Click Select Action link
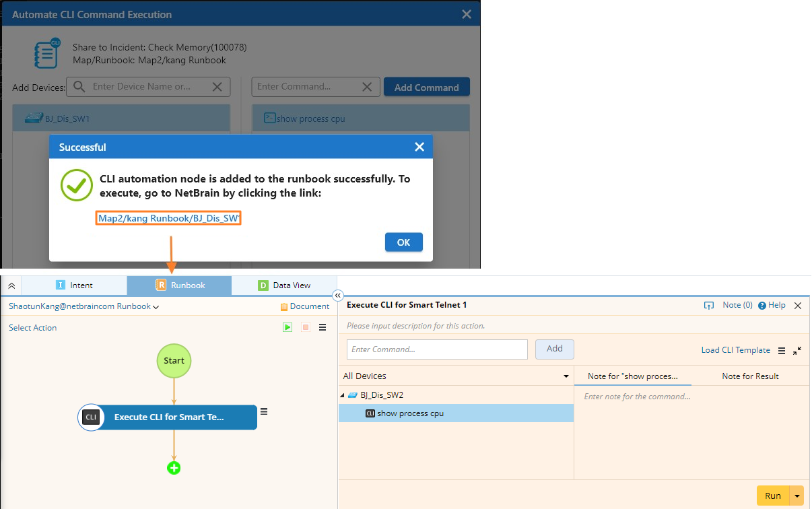 click(x=32, y=328)
